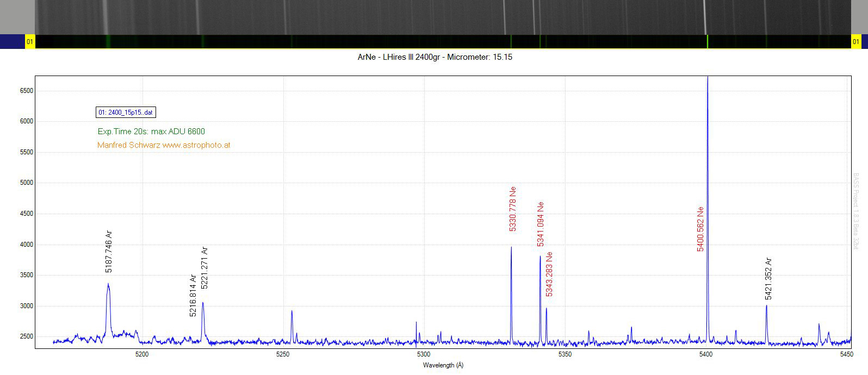Viewport: 868px width, 375px height.
Task: Click the 5200 x-axis tick label
Action: pyautogui.click(x=141, y=354)
